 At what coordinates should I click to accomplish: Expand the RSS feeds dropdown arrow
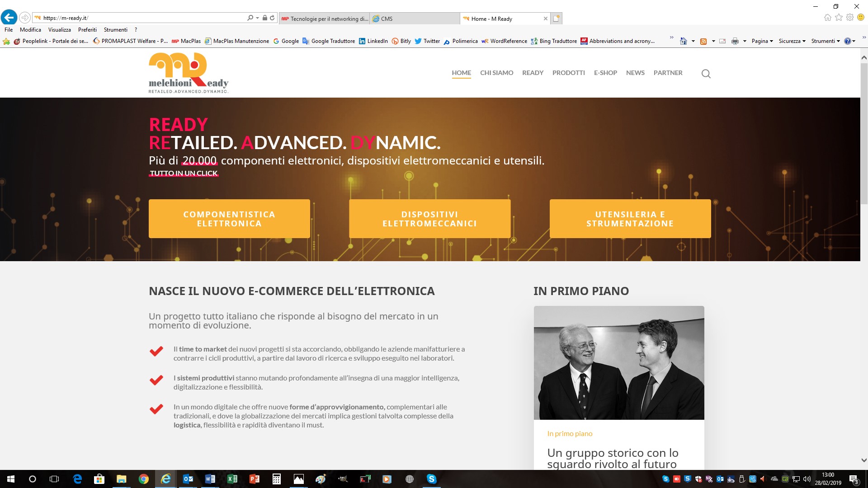click(x=713, y=41)
